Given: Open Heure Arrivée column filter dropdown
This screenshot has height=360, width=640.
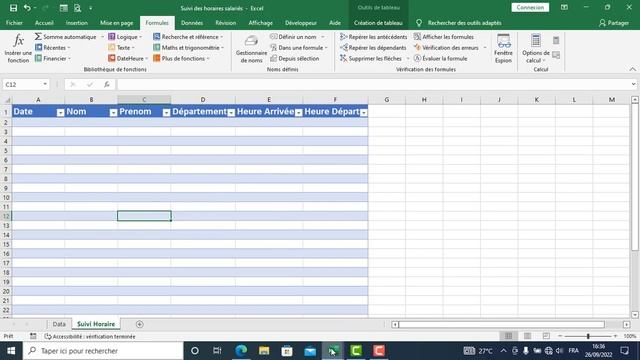Looking at the screenshot, I should point(298,113).
